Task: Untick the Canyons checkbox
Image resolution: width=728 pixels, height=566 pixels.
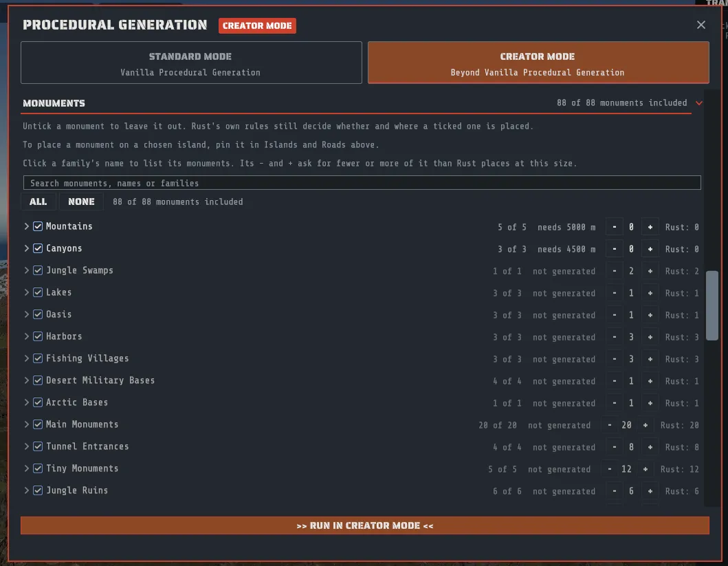Action: pos(38,248)
